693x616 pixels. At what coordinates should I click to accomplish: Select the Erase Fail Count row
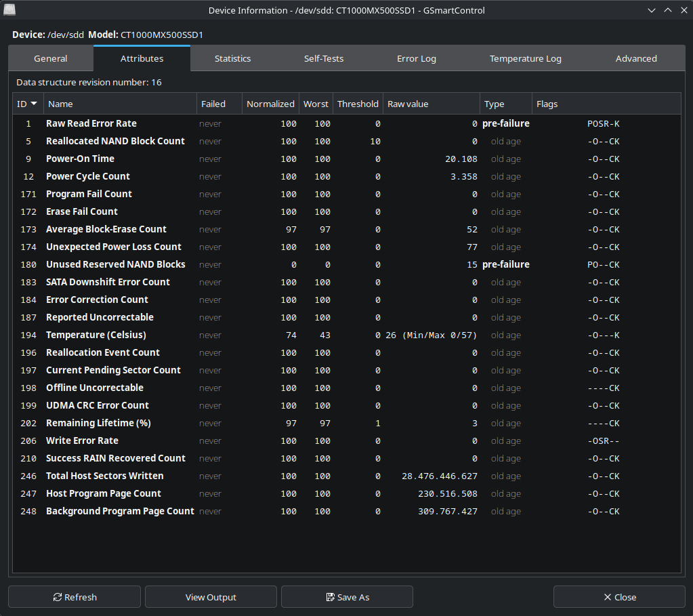[347, 212]
